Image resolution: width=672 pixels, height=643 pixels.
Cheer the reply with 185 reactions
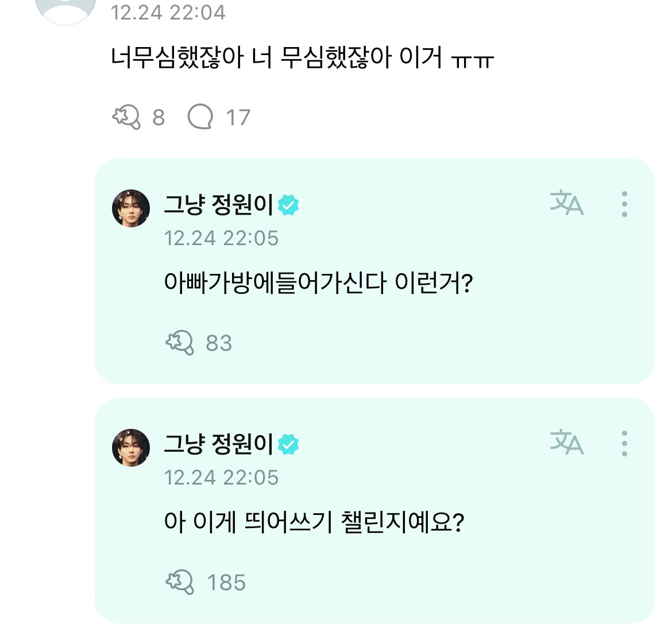point(180,582)
